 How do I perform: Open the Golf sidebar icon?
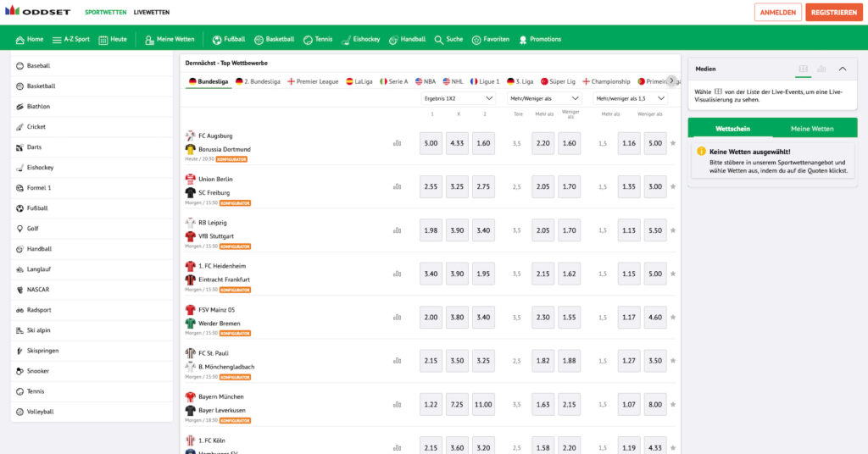pyautogui.click(x=20, y=229)
